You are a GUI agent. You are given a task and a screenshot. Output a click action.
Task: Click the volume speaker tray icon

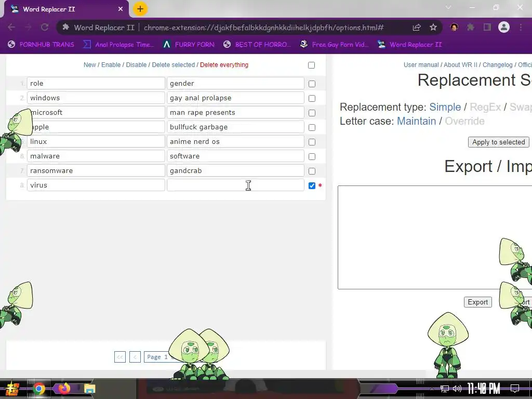pos(457,389)
